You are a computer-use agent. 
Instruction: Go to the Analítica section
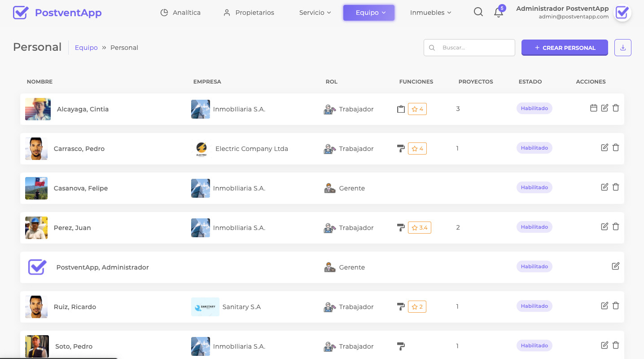point(180,13)
